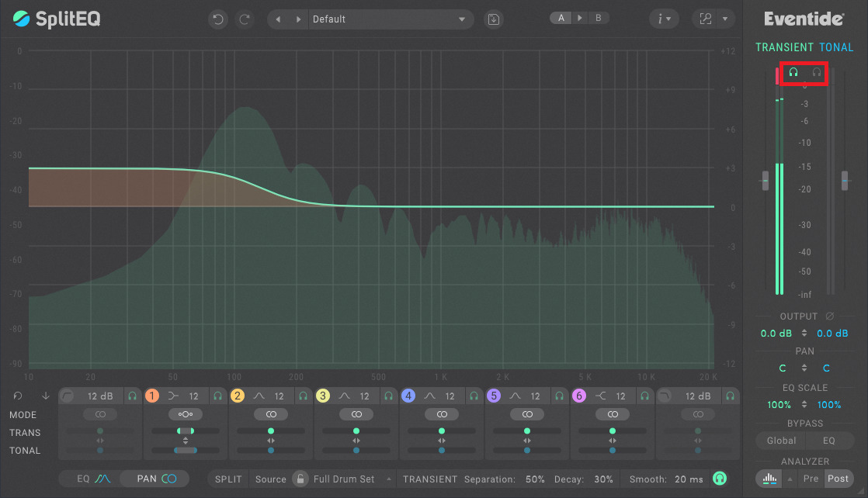Toggle band 5 on or off
868x498 pixels.
click(493, 396)
